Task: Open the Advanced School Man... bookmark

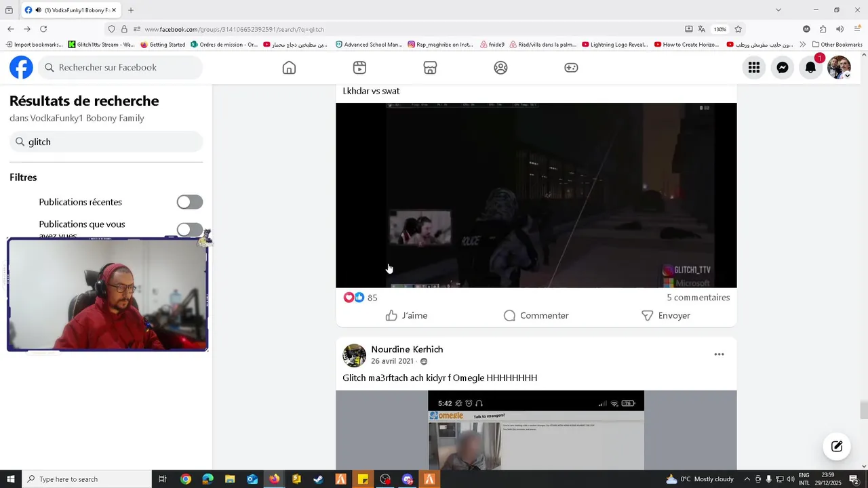Action: point(369,45)
